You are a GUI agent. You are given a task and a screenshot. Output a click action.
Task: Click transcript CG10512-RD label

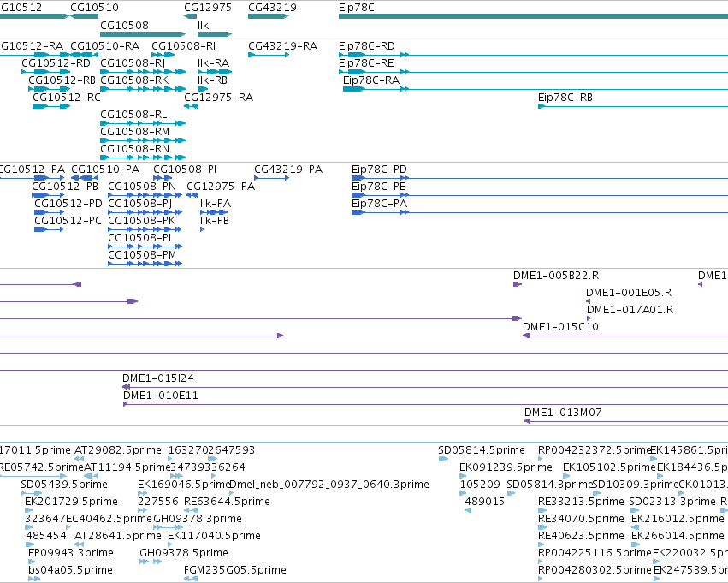point(56,63)
